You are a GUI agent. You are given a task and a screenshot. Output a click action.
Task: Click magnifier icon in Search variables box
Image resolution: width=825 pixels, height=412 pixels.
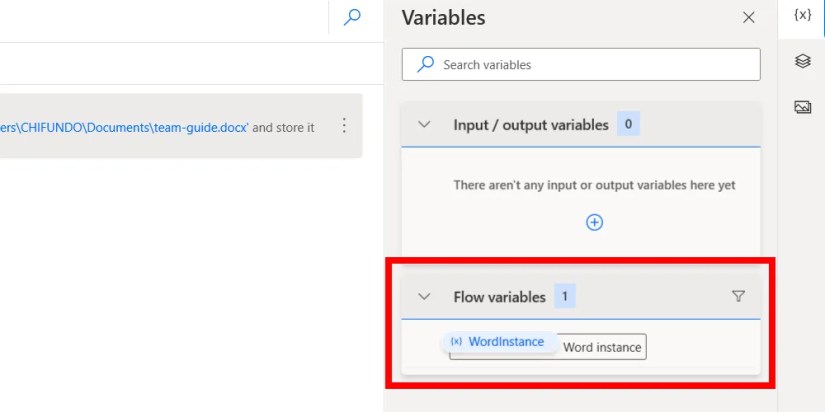(426, 64)
